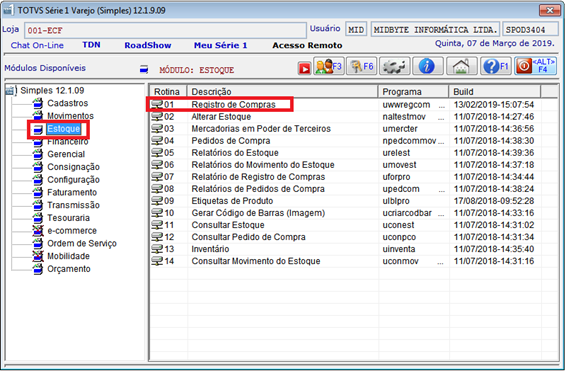Click the blue information icon button
The width and height of the screenshot is (566, 371).
tap(428, 66)
